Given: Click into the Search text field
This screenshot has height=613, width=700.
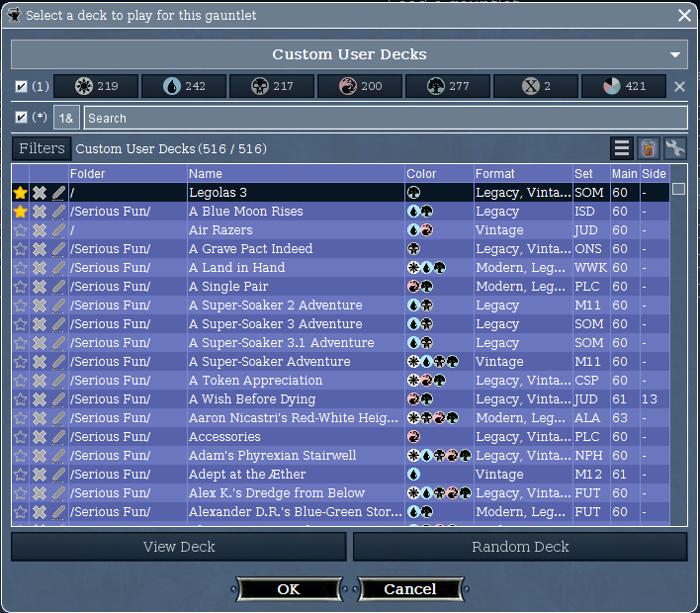Looking at the screenshot, I should [x=384, y=118].
